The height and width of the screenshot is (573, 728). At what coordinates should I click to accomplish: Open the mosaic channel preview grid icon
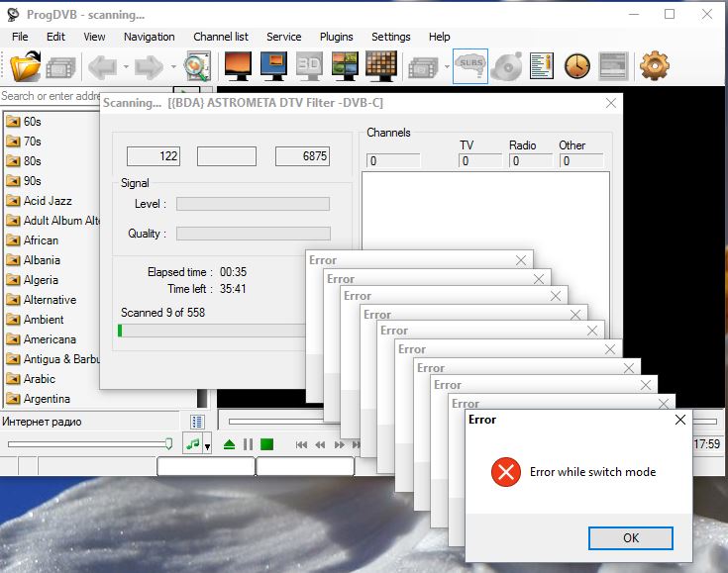380,66
